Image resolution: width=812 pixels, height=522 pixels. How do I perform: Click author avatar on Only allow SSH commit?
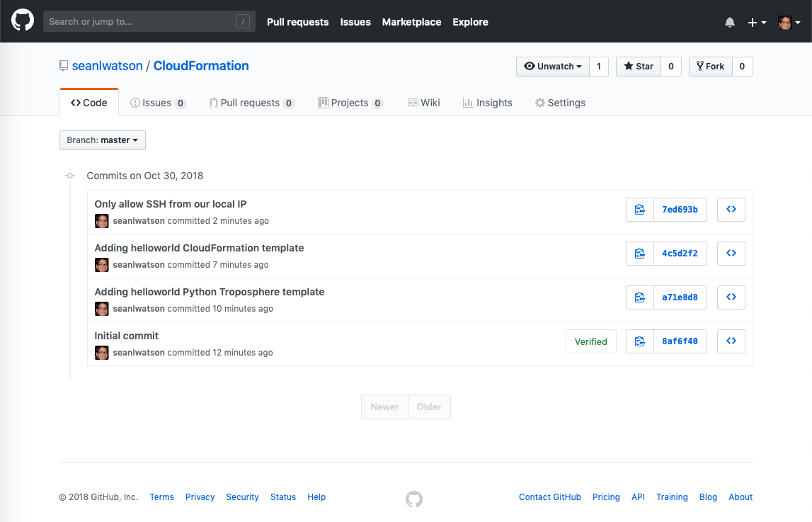click(x=101, y=221)
